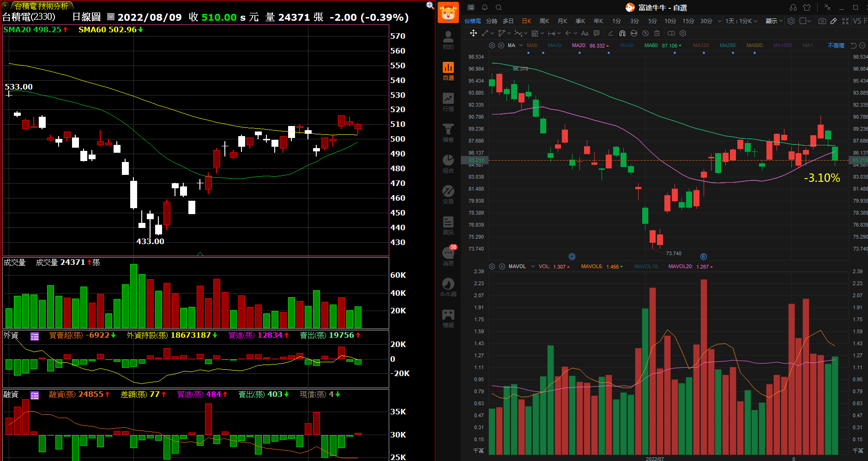Viewport: 868px width, 461px height.
Task: Toggle the MA5 line visibility
Action: 532,45
